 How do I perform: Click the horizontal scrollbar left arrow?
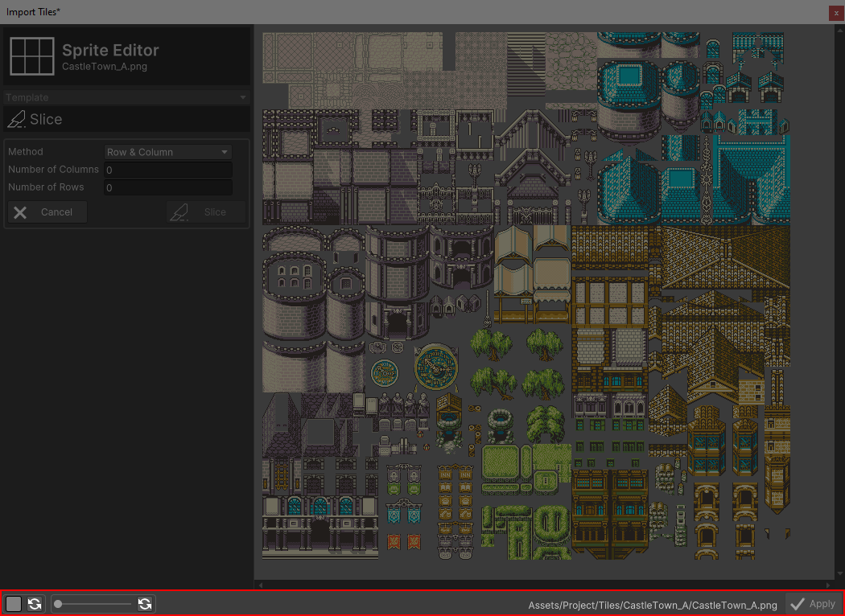pos(261,585)
